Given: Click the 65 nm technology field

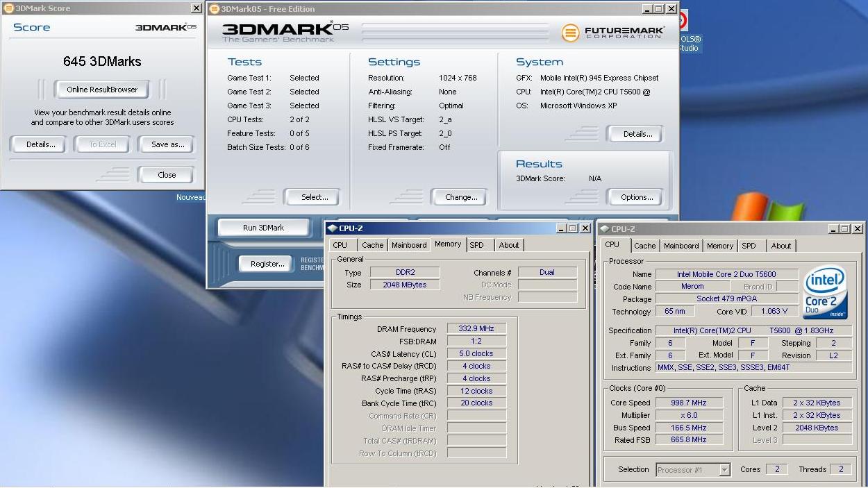Looking at the screenshot, I should (674, 312).
